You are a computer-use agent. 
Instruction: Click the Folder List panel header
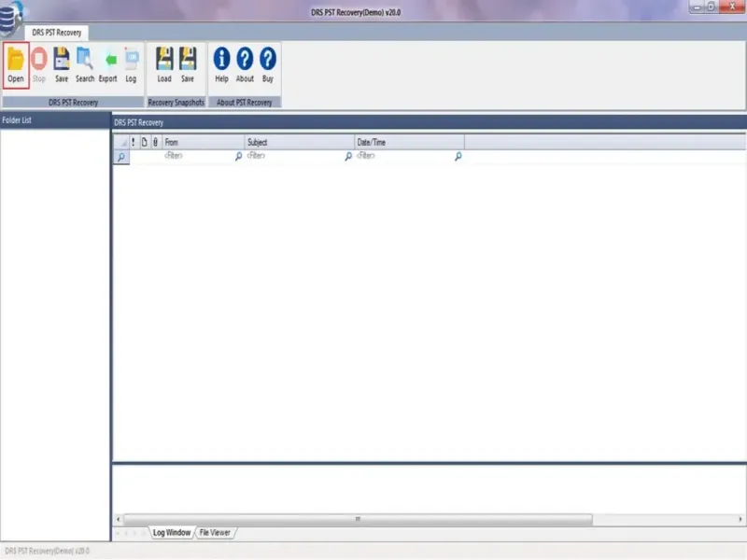click(55, 120)
